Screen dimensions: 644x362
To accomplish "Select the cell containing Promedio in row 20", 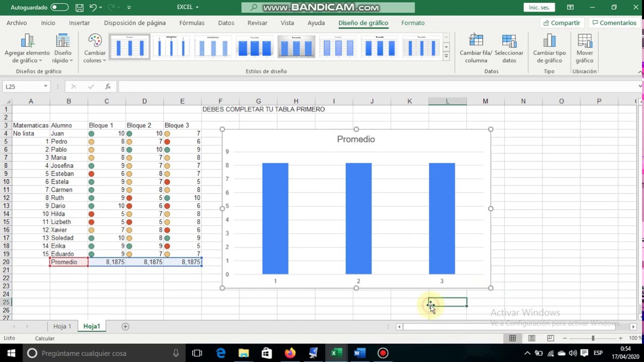I will [69, 262].
